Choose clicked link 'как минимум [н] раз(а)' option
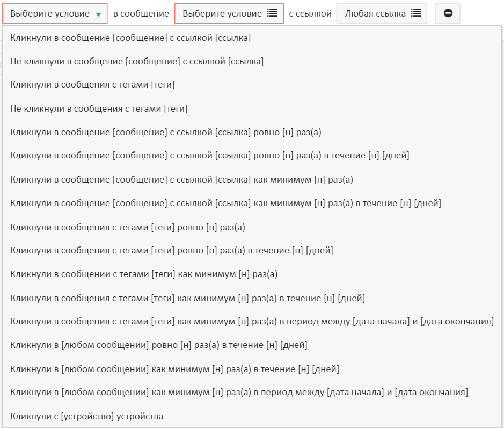This screenshot has height=428, width=504. click(181, 179)
